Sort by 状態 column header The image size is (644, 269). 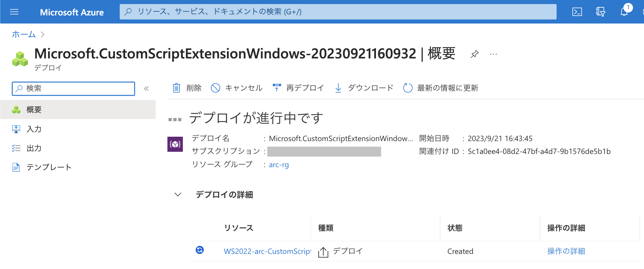click(455, 228)
